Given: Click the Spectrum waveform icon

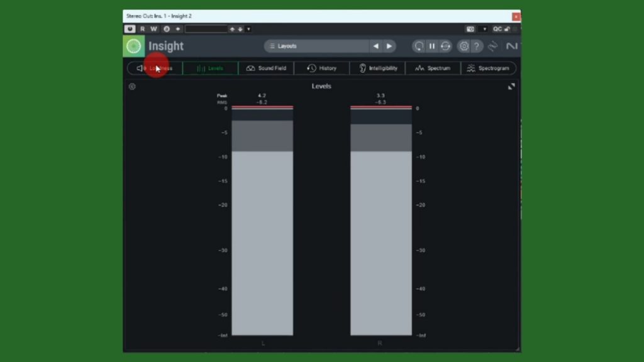Looking at the screenshot, I should click(x=419, y=69).
